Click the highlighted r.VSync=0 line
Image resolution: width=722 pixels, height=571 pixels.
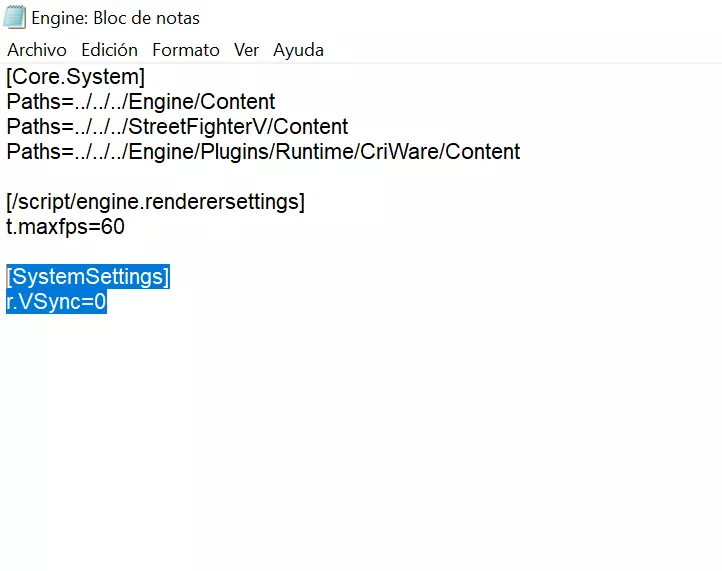pyautogui.click(x=56, y=302)
